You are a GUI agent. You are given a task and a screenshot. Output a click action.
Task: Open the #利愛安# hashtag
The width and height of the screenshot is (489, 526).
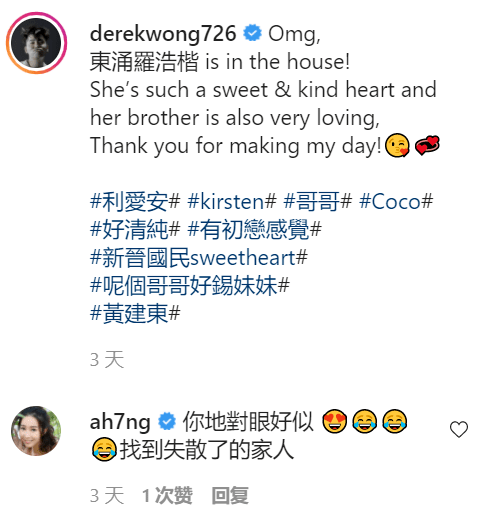(135, 202)
